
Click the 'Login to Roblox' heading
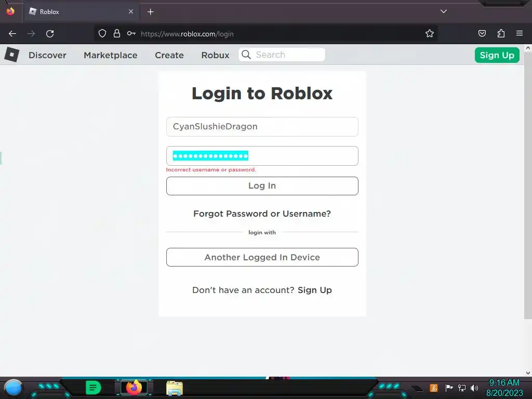tap(262, 94)
